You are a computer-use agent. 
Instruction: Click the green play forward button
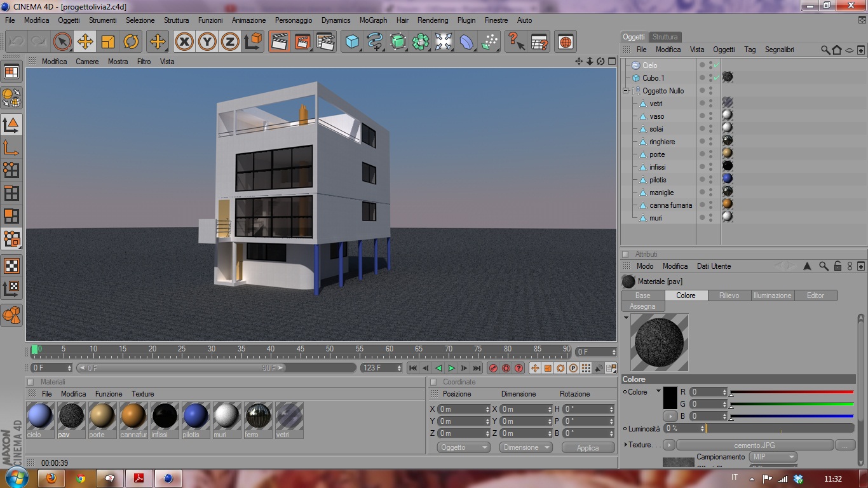point(451,368)
